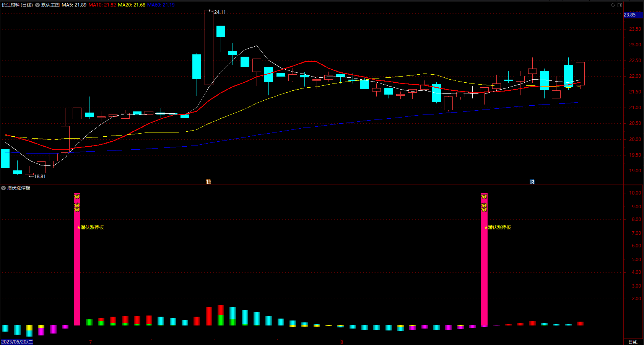Click the top butterfly icon on first signal bar
644x345 pixels.
click(77, 196)
